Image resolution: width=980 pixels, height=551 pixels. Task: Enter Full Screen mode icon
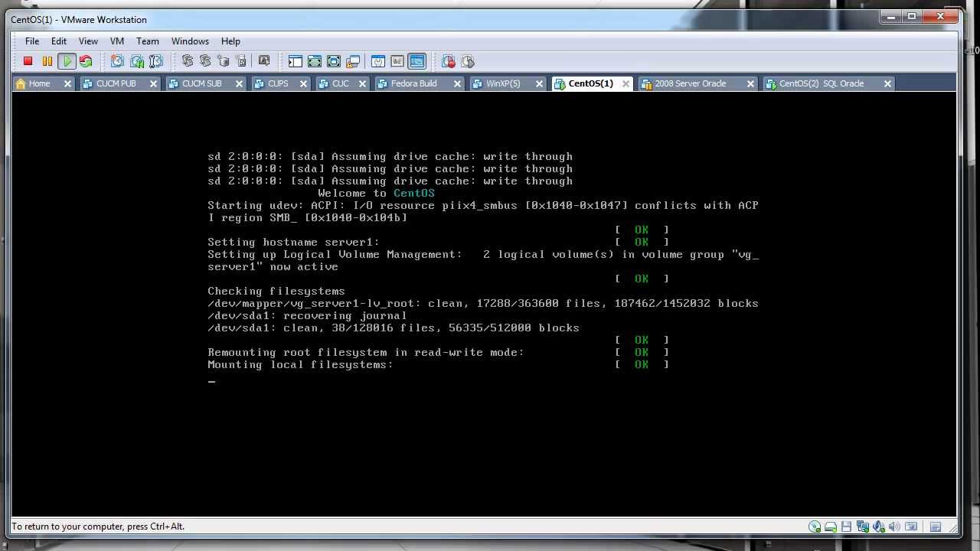[334, 61]
